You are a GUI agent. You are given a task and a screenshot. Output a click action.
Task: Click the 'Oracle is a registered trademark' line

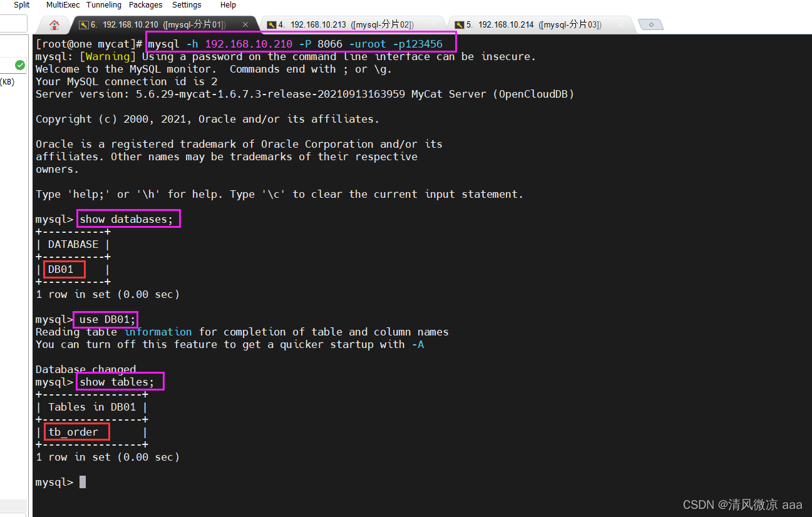239,144
